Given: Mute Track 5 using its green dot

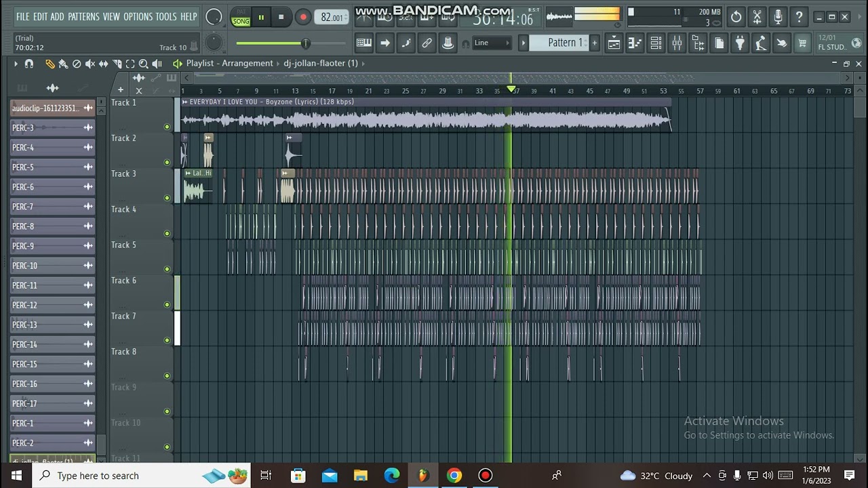Looking at the screenshot, I should (167, 269).
